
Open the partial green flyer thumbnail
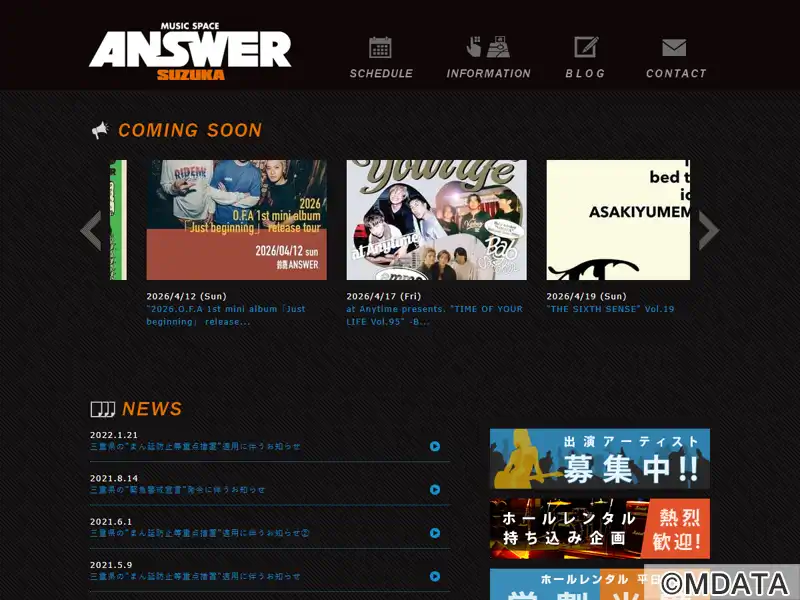tap(118, 220)
